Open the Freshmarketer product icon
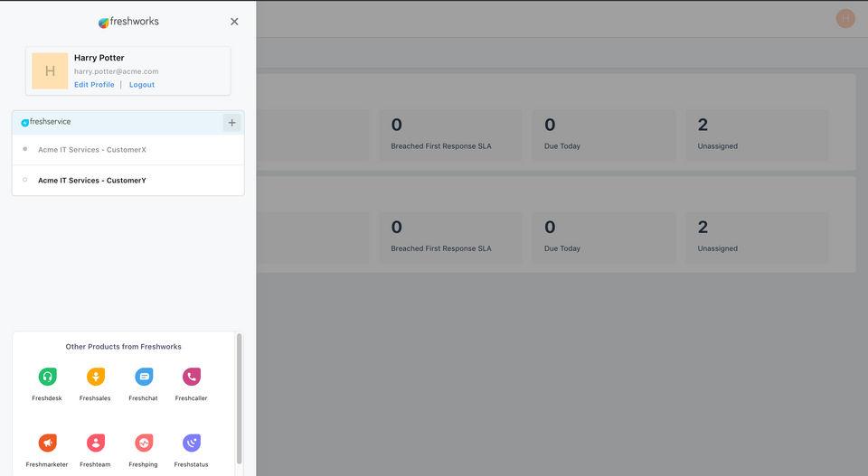This screenshot has width=868, height=476. pyautogui.click(x=47, y=443)
